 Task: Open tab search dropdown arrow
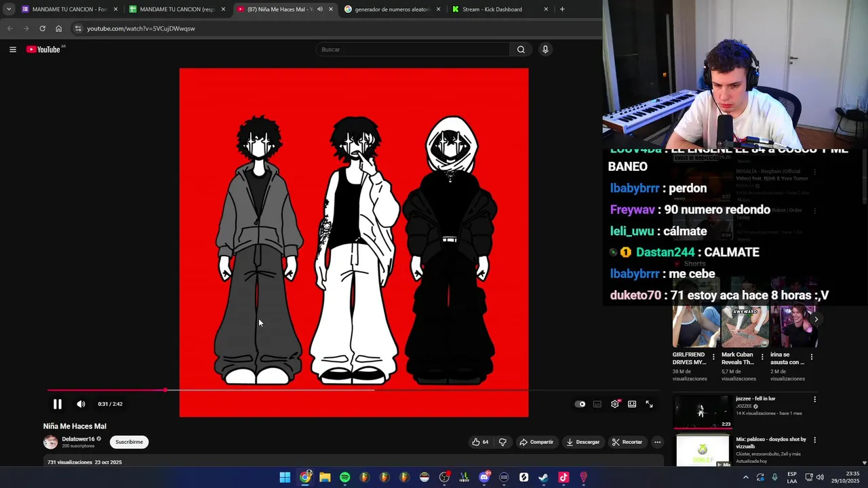[x=9, y=9]
